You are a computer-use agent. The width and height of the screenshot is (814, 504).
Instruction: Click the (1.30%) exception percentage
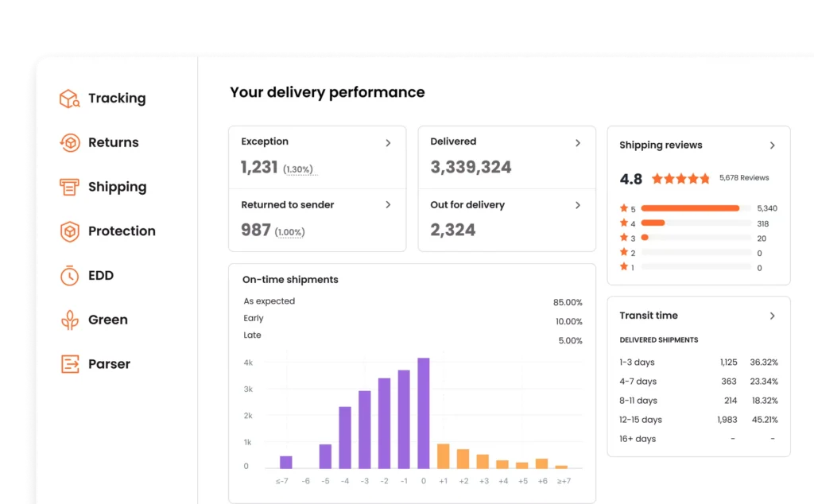point(298,169)
